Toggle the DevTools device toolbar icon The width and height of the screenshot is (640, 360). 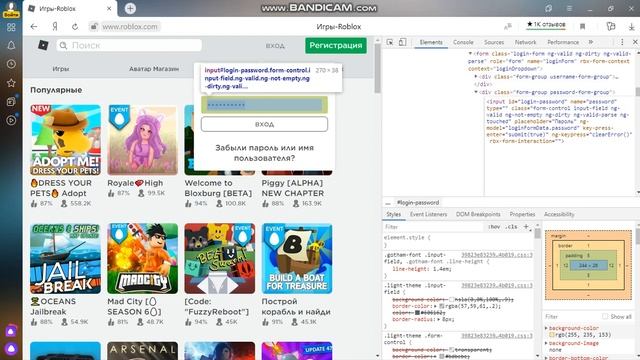click(x=402, y=42)
